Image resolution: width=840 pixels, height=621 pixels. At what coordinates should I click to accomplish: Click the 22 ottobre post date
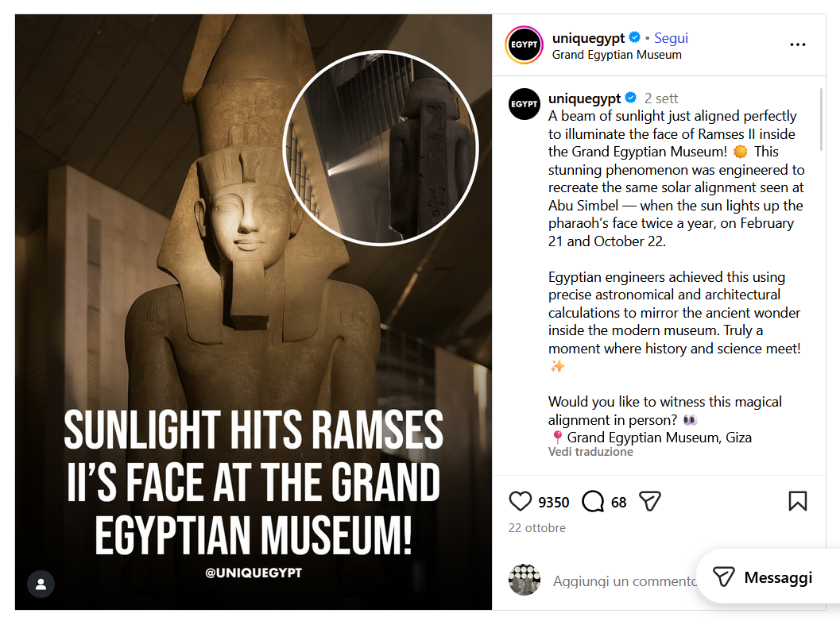[536, 528]
